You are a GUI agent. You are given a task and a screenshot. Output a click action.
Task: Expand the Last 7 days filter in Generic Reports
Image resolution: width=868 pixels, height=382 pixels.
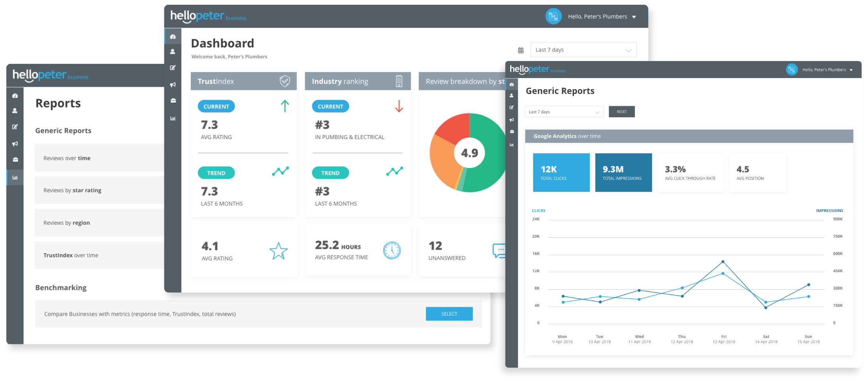tap(564, 111)
